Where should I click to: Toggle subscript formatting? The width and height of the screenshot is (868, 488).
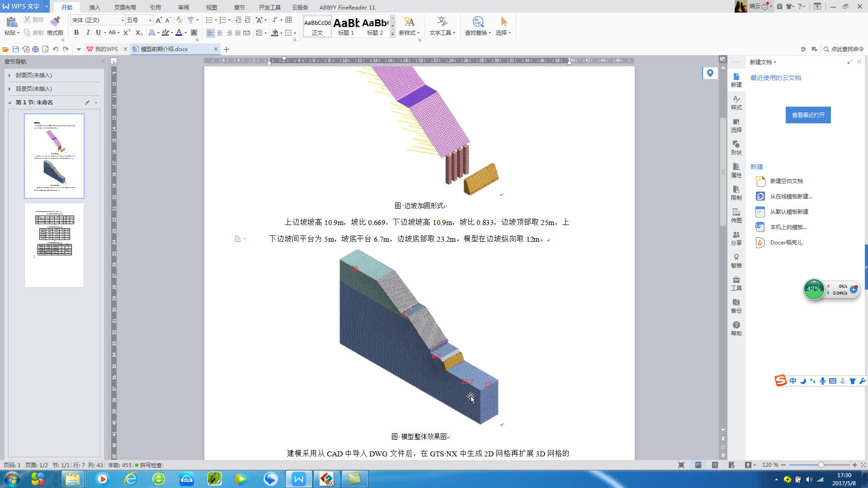point(139,33)
